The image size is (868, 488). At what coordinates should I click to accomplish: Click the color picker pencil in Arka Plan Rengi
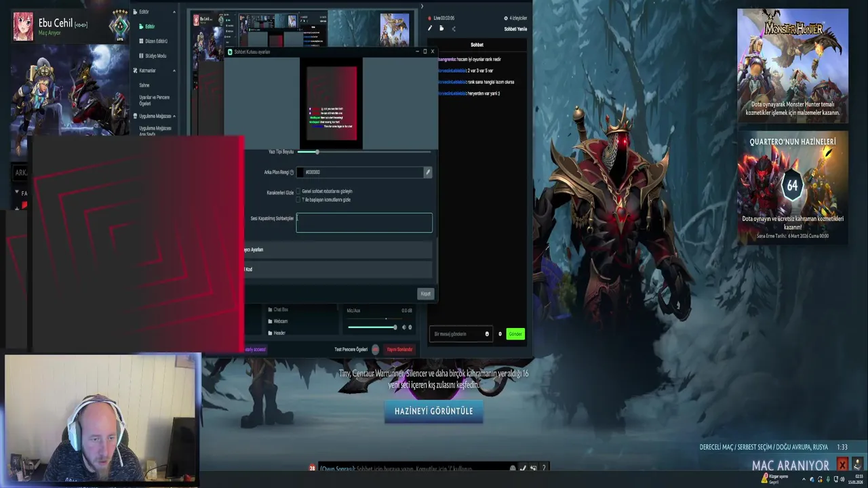[x=428, y=172]
